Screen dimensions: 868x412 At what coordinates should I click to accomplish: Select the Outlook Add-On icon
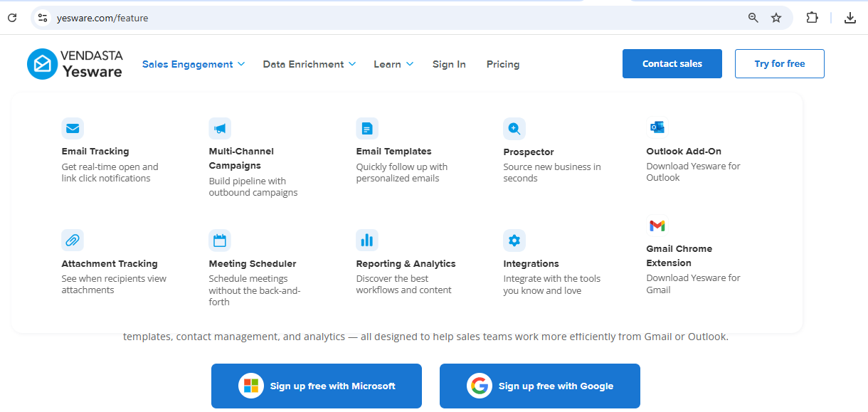pyautogui.click(x=657, y=127)
